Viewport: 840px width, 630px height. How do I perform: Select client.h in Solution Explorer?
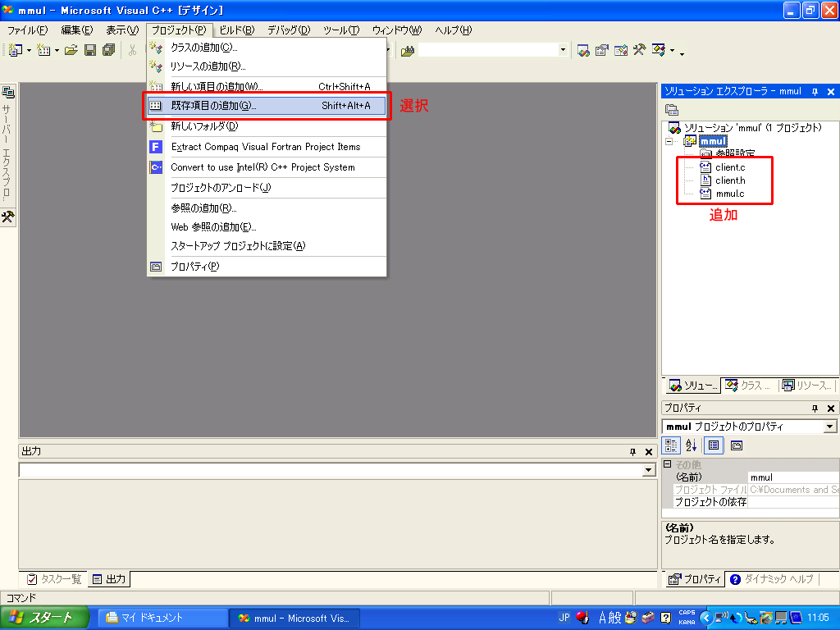(729, 180)
